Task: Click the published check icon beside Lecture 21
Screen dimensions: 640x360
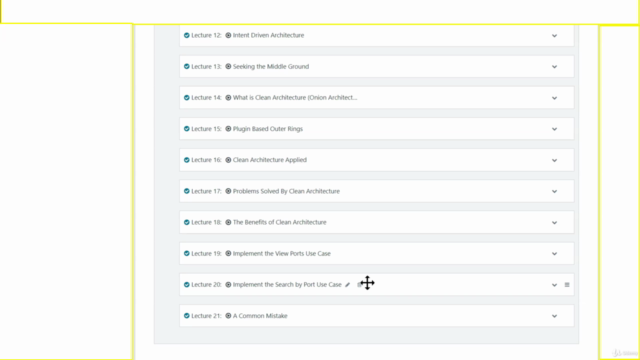Action: (187, 316)
